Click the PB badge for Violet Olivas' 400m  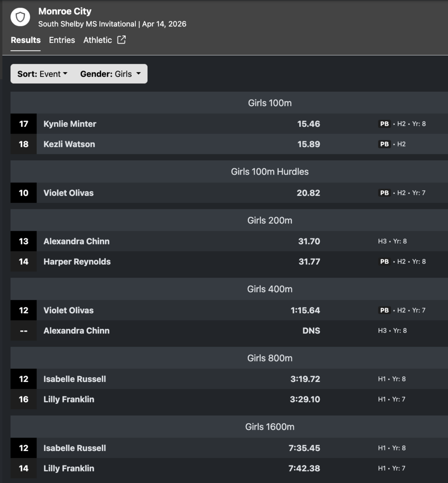coord(384,310)
